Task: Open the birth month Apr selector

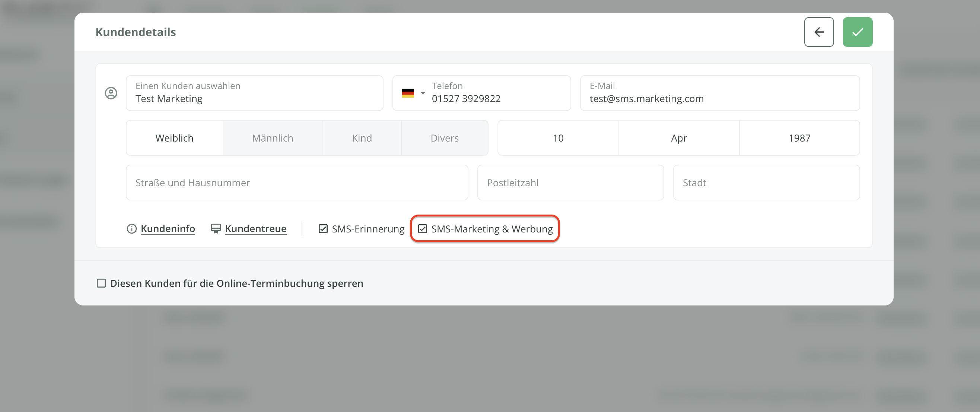Action: [x=678, y=138]
